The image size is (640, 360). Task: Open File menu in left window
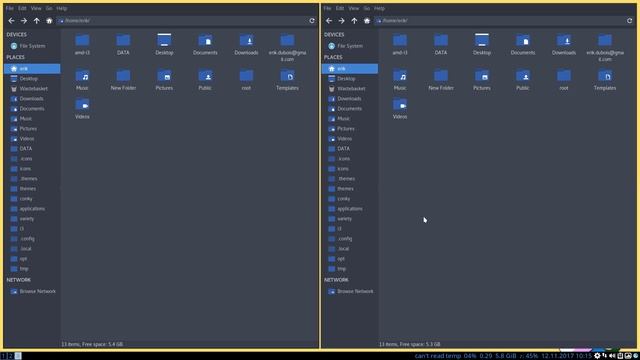(10, 8)
